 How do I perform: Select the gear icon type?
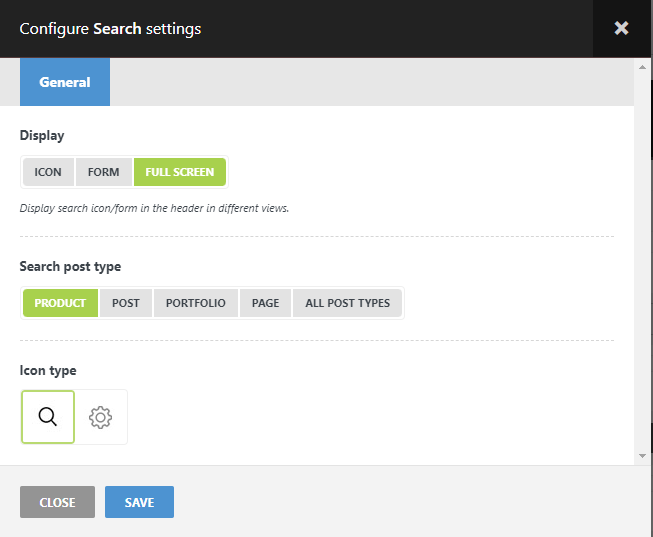[x=101, y=417]
